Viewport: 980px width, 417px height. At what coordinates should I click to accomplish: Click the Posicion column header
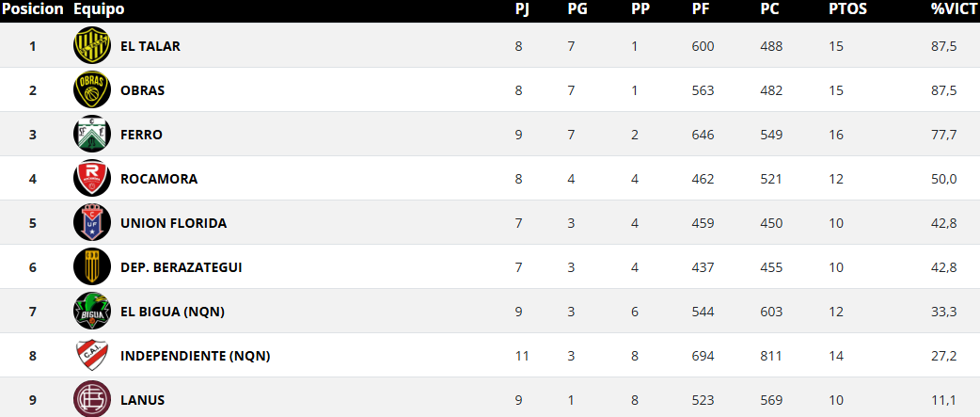point(33,9)
